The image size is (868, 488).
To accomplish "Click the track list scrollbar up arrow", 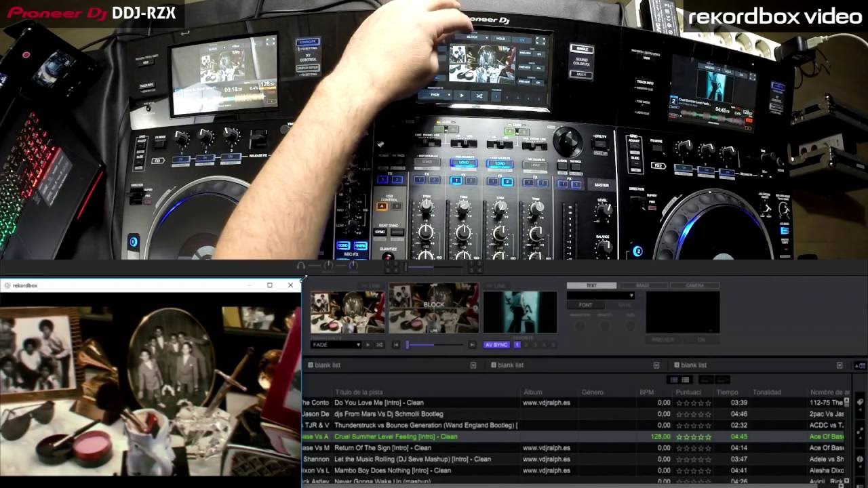I will pyautogui.click(x=846, y=400).
